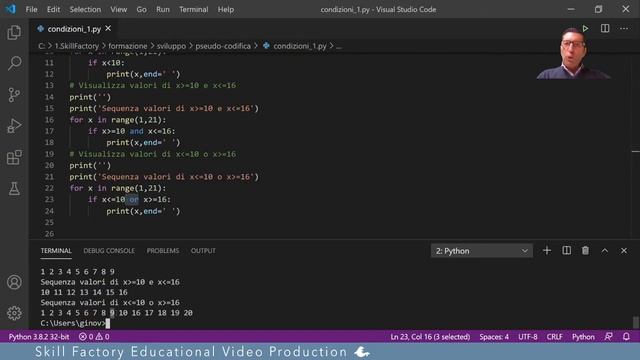640x360 pixels.
Task: Open the Explorer view in activity bar
Action: click(14, 32)
